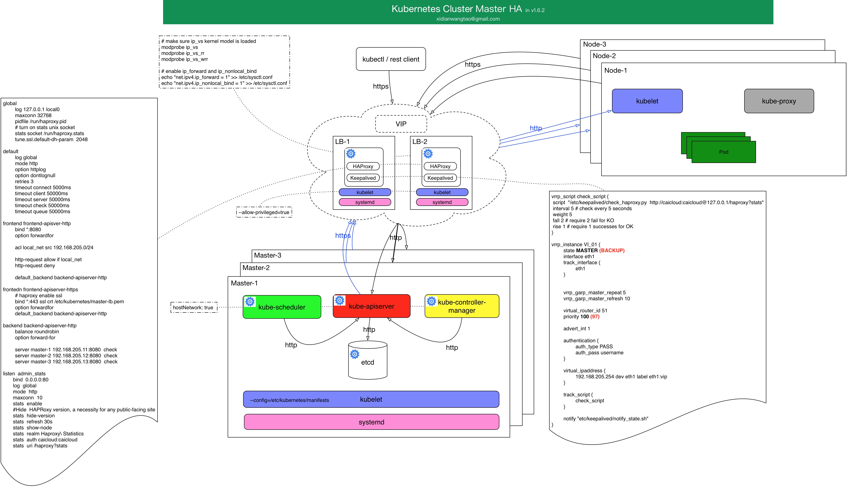
Task: Click the 192.168.205.254 dev eth1 line
Action: click(x=621, y=377)
